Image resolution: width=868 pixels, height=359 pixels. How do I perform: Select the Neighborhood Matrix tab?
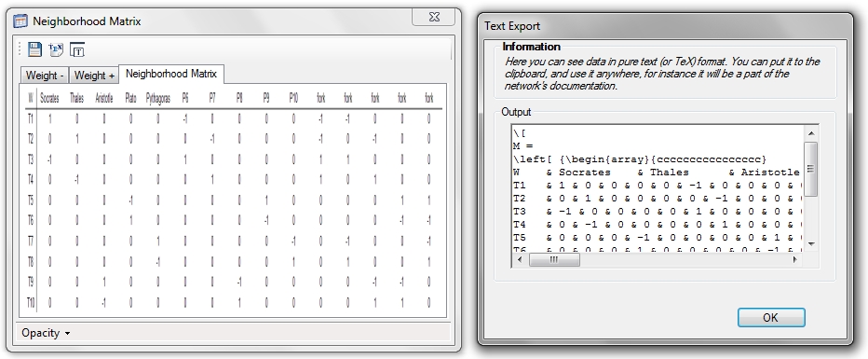(x=171, y=73)
